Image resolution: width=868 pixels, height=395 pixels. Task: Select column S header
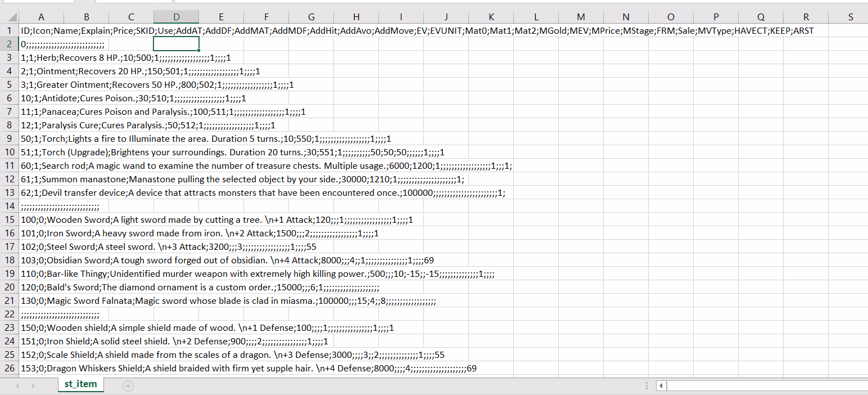pyautogui.click(x=850, y=17)
